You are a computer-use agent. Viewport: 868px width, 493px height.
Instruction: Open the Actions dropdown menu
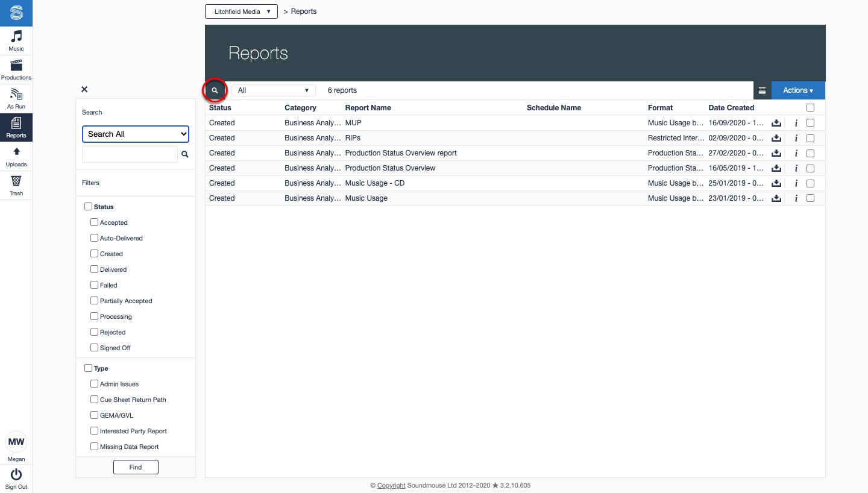(x=798, y=90)
